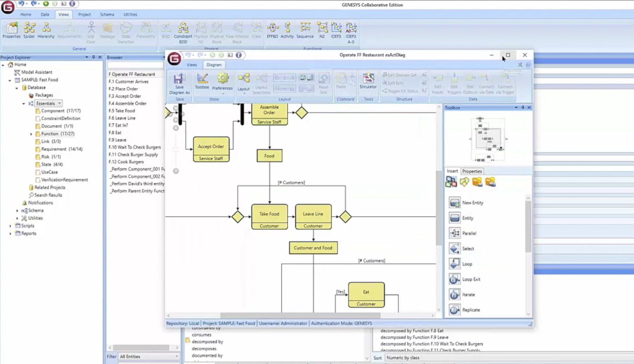Screen dimensions: 634x364
Task: Click the Toolbox icon in Show group
Action: 202,81
